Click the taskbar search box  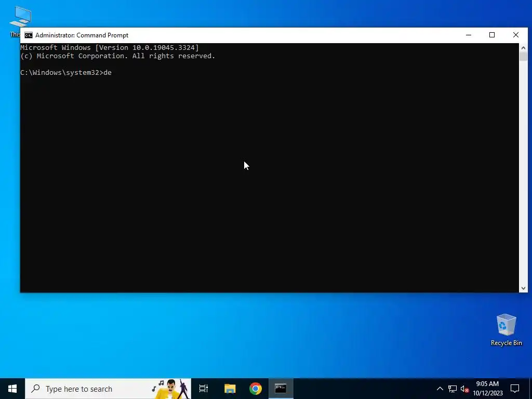[x=108, y=389]
